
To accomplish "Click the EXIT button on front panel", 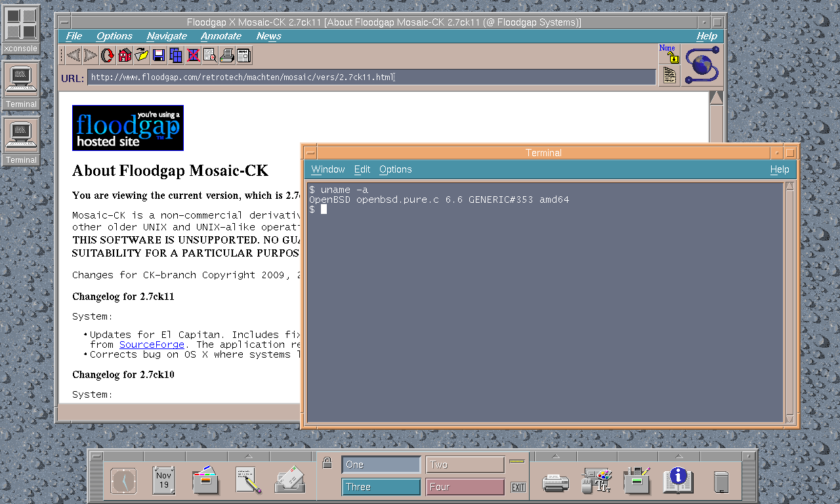I will 518,487.
